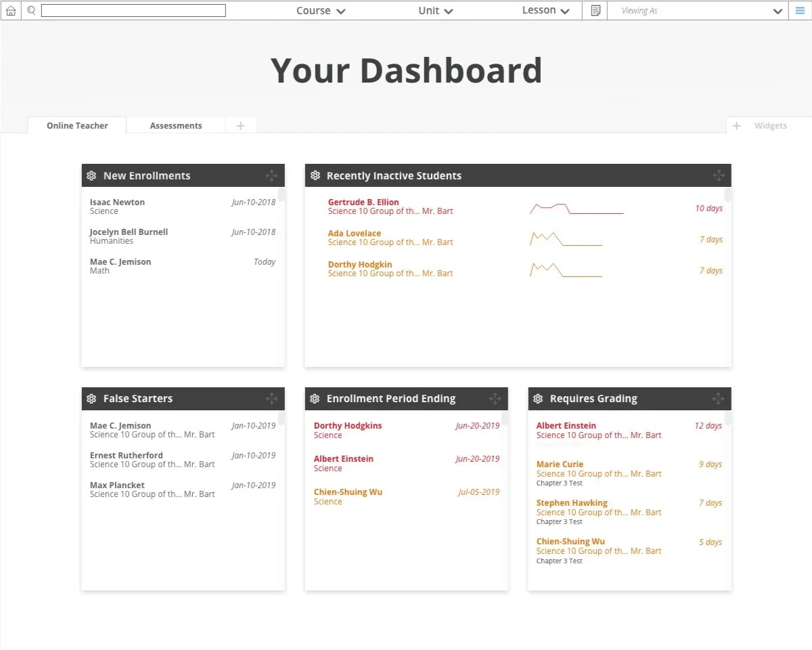
Task: Click Requires Grading widget scrollbar
Action: [x=728, y=418]
